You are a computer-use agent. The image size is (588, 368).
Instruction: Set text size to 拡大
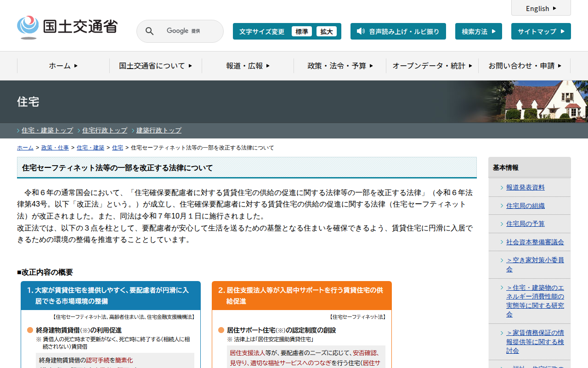pyautogui.click(x=327, y=31)
